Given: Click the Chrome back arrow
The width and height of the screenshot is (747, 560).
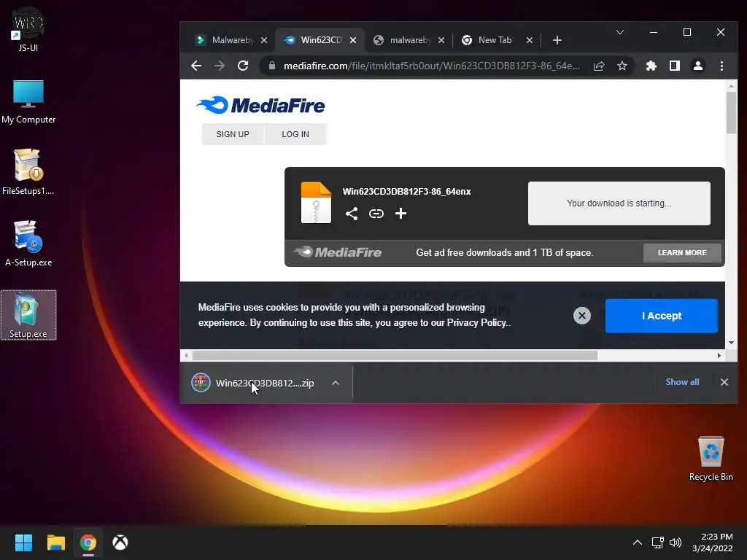Looking at the screenshot, I should coord(196,66).
